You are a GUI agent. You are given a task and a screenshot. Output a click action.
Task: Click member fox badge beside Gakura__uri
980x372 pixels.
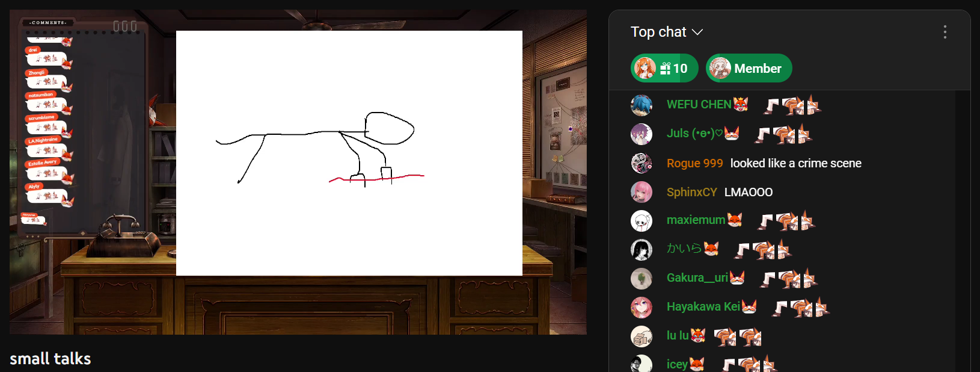737,277
